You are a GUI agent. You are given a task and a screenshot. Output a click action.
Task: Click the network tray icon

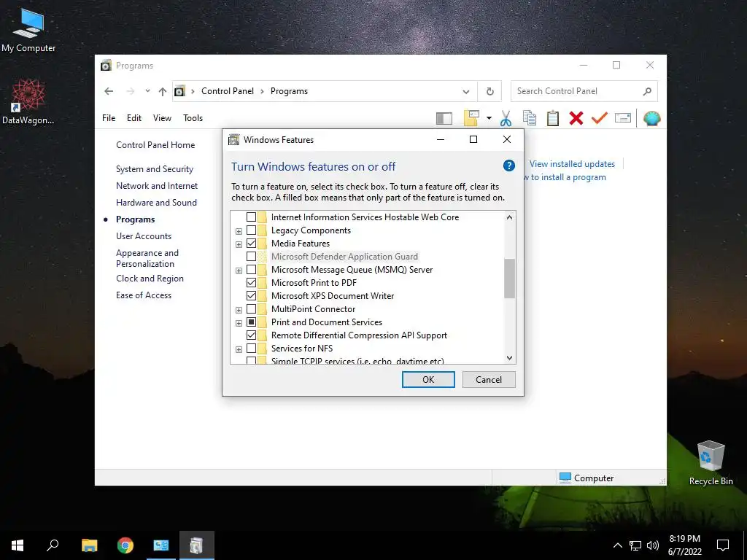635,545
